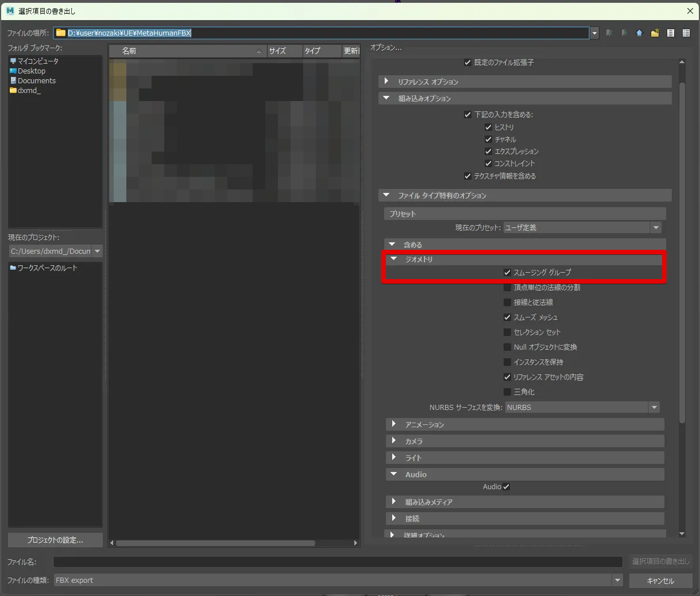
Task: Click the blue up-one-folder arrow icon
Action: 639,33
